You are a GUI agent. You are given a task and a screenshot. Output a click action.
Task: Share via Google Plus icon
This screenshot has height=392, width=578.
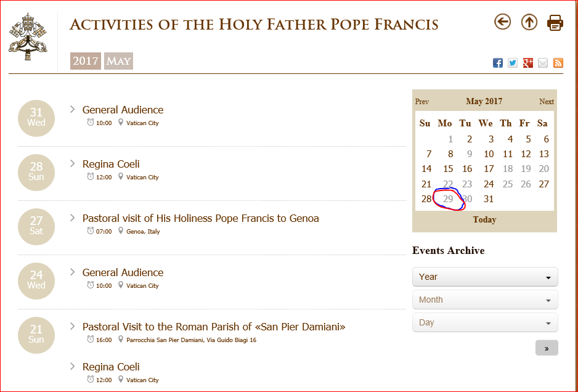pos(528,63)
